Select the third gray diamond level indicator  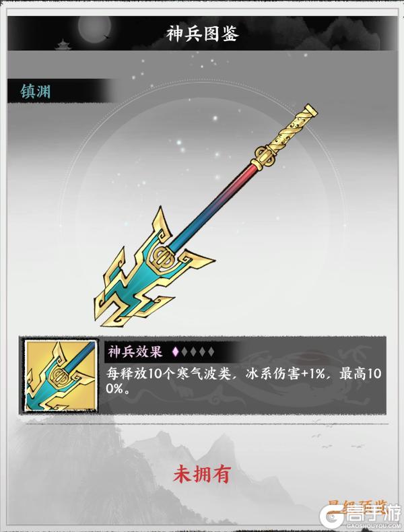[x=193, y=352]
